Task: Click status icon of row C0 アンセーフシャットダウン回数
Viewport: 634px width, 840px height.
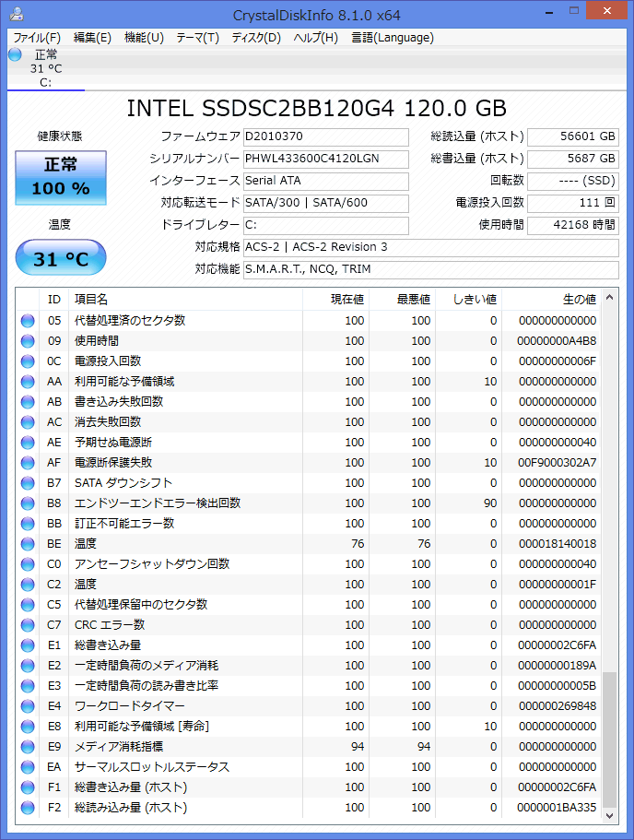Action: pyautogui.click(x=28, y=564)
